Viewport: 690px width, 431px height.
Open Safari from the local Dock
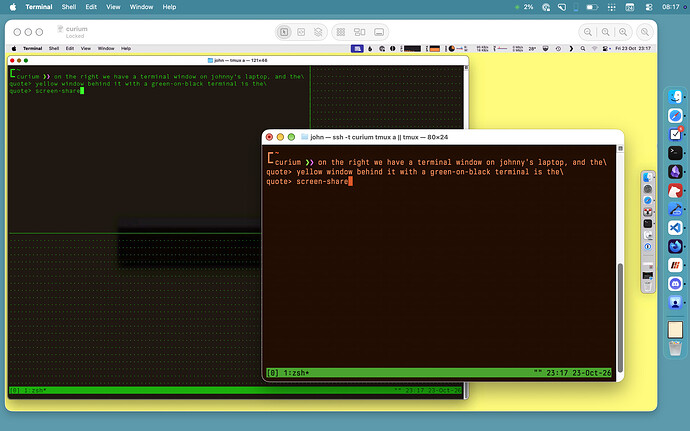(x=675, y=116)
